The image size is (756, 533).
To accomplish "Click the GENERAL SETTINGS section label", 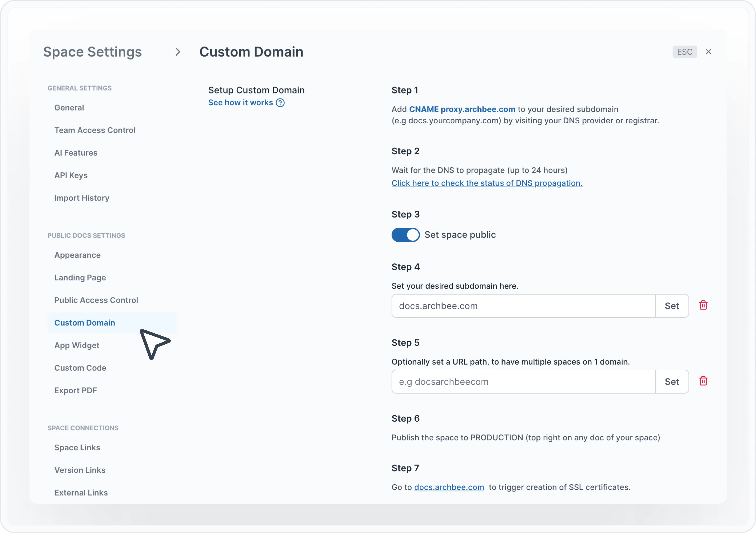I will [79, 88].
